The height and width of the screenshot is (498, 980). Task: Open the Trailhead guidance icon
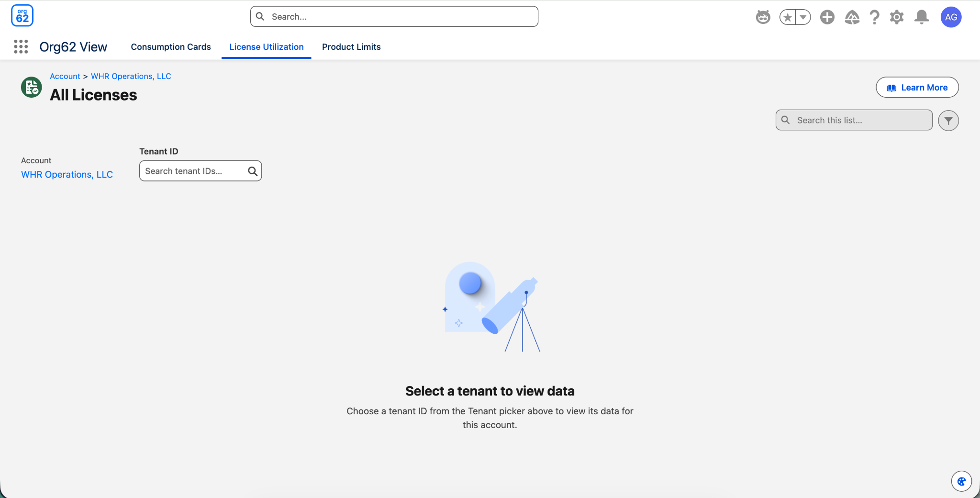point(852,17)
